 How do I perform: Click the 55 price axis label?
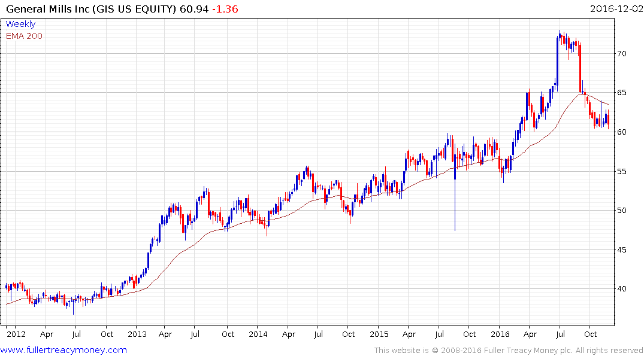pyautogui.click(x=621, y=172)
